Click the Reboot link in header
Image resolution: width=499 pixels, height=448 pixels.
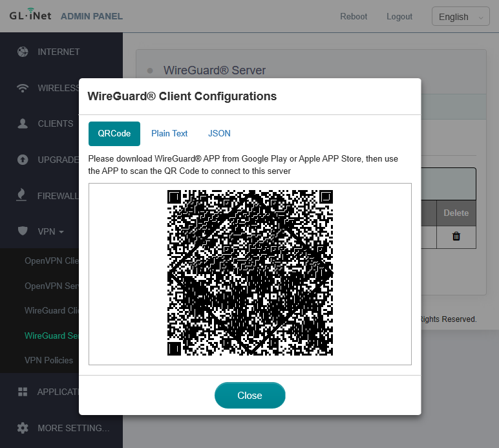[x=354, y=17]
